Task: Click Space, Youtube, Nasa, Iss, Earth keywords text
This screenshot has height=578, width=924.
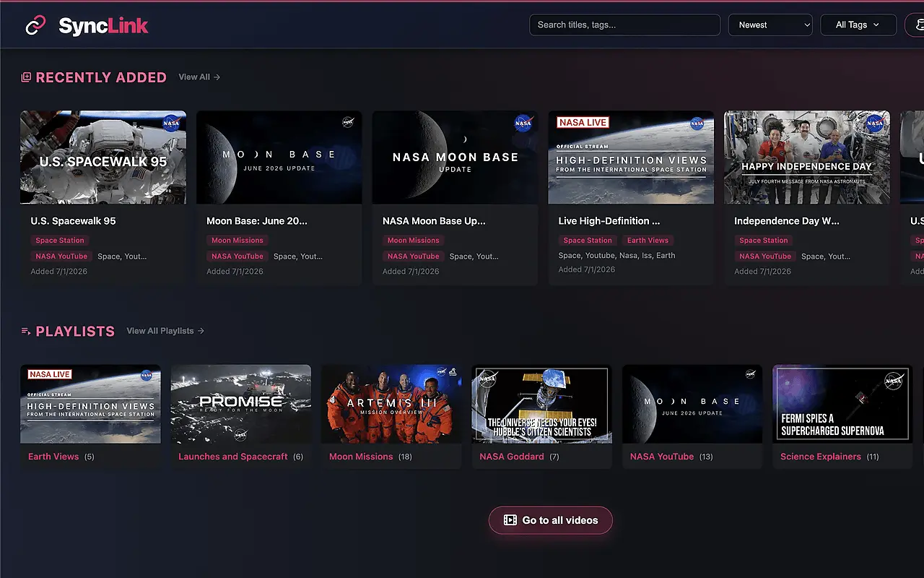Action: point(617,256)
